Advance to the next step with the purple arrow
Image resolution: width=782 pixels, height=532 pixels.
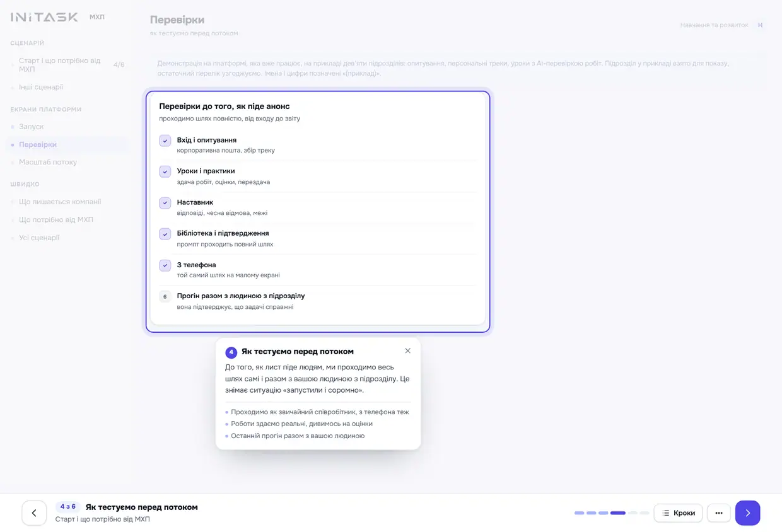click(x=747, y=513)
